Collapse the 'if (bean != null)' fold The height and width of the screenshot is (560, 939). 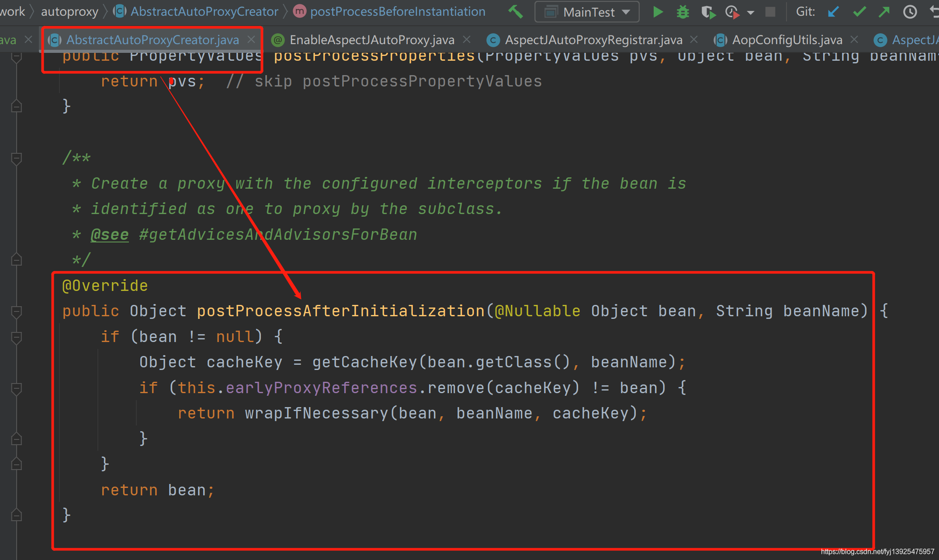tap(17, 337)
